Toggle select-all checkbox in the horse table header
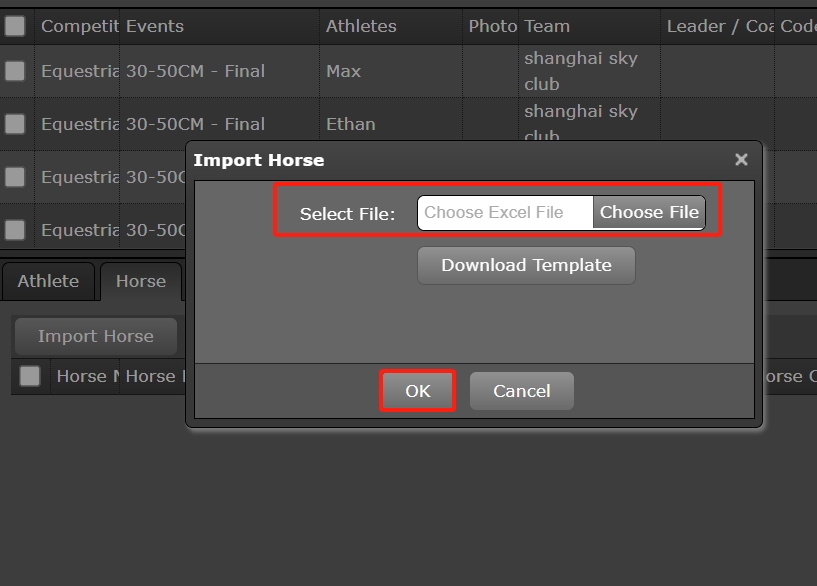Screen dimensions: 817x586 click(x=30, y=376)
